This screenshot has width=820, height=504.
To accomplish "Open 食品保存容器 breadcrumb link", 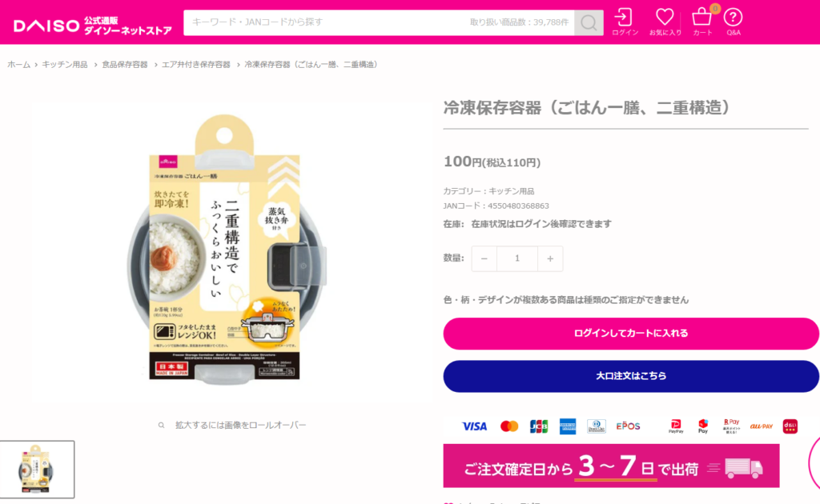I will pos(124,64).
